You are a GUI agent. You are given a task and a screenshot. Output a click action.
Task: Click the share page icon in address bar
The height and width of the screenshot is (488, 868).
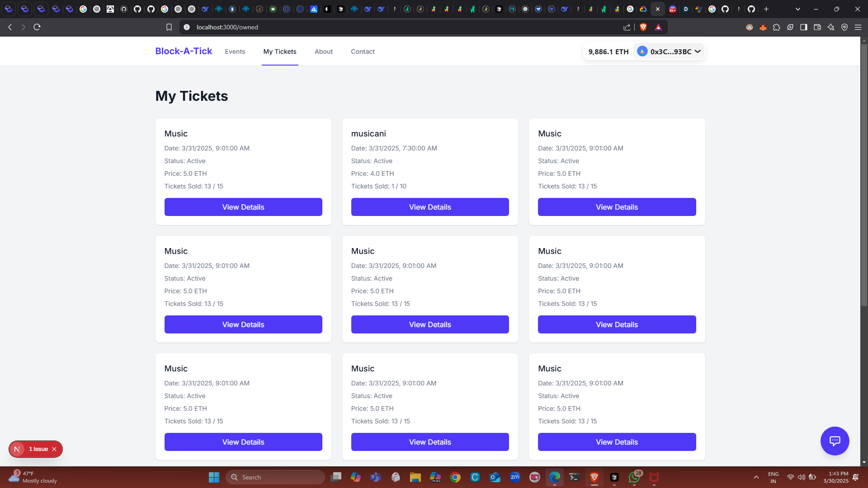pyautogui.click(x=627, y=27)
